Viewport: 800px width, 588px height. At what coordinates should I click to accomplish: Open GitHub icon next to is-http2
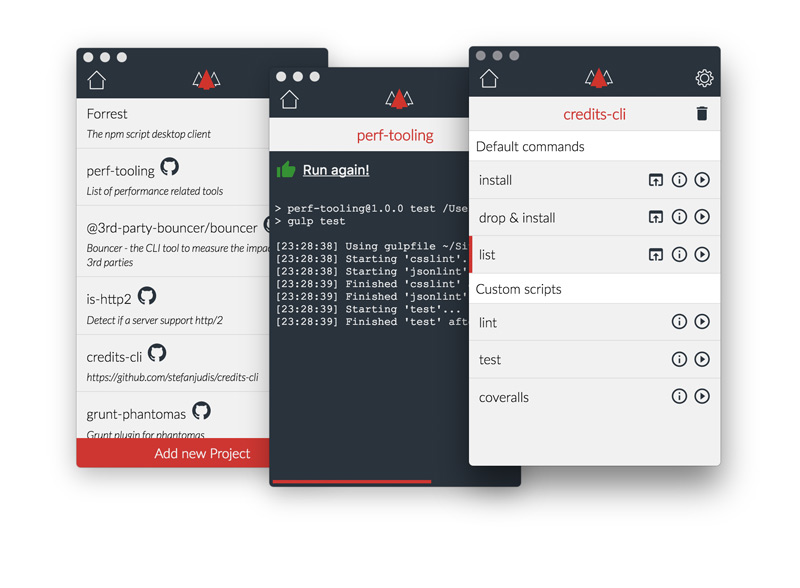147,296
